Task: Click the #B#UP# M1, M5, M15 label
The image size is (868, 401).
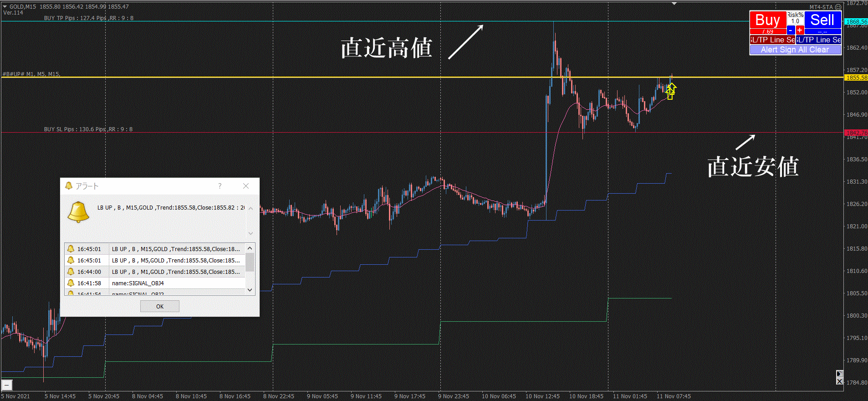Action: click(31, 74)
